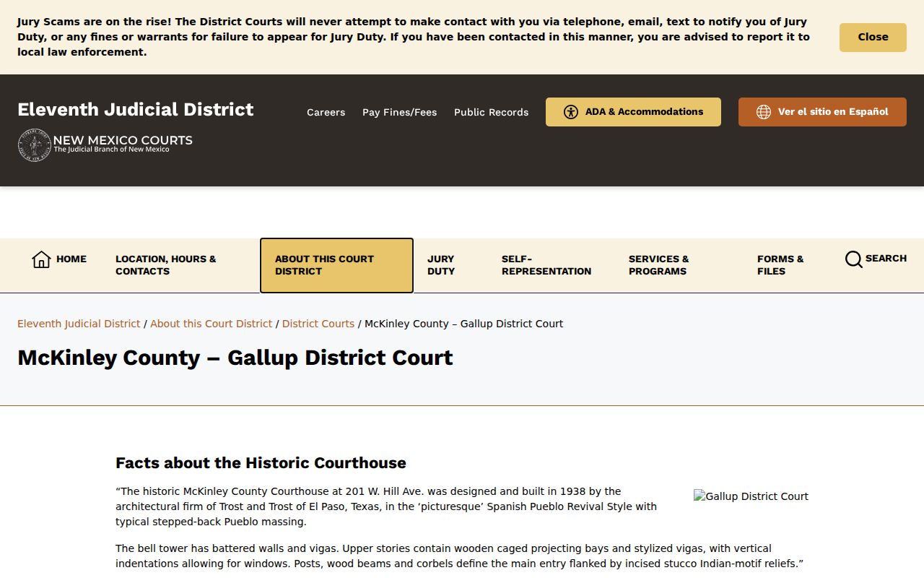
Task: Click the McKinley County – Gallup District Court heading
Action: [x=235, y=358]
